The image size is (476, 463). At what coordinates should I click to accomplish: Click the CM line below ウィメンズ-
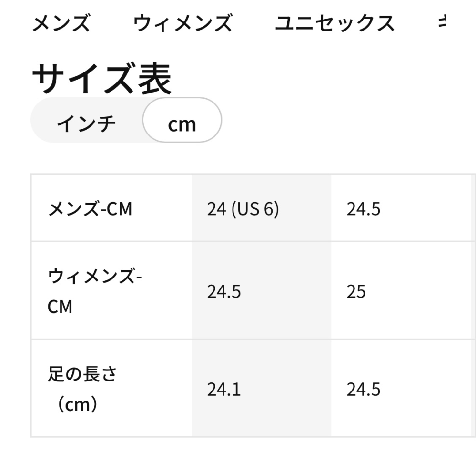pyautogui.click(x=60, y=307)
